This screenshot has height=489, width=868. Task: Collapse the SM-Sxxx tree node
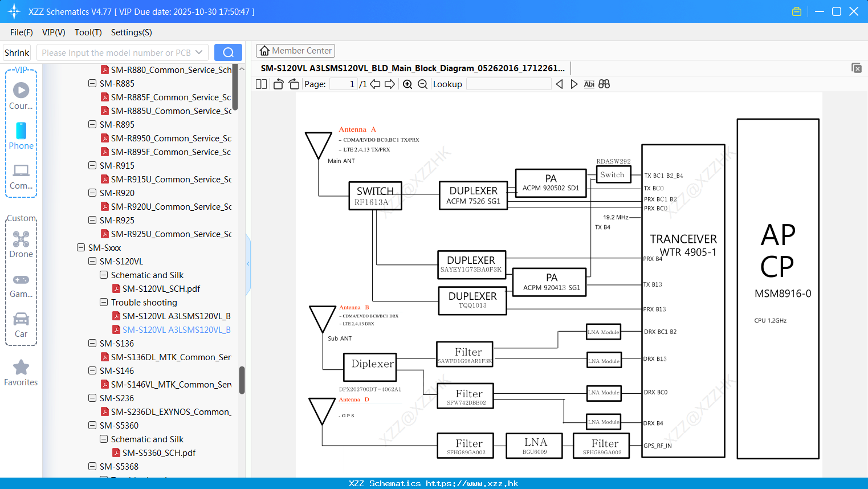pos(81,247)
